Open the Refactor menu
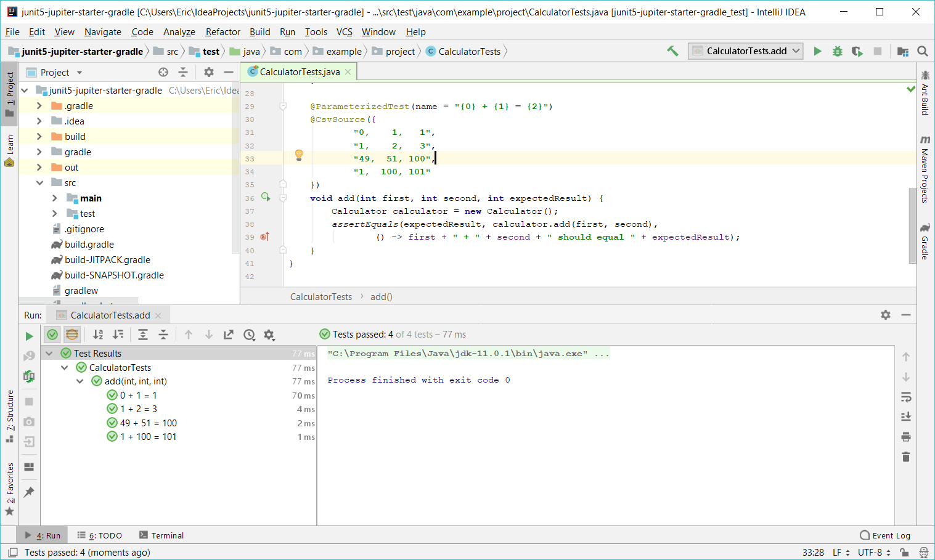Image resolution: width=935 pixels, height=560 pixels. 223,32
